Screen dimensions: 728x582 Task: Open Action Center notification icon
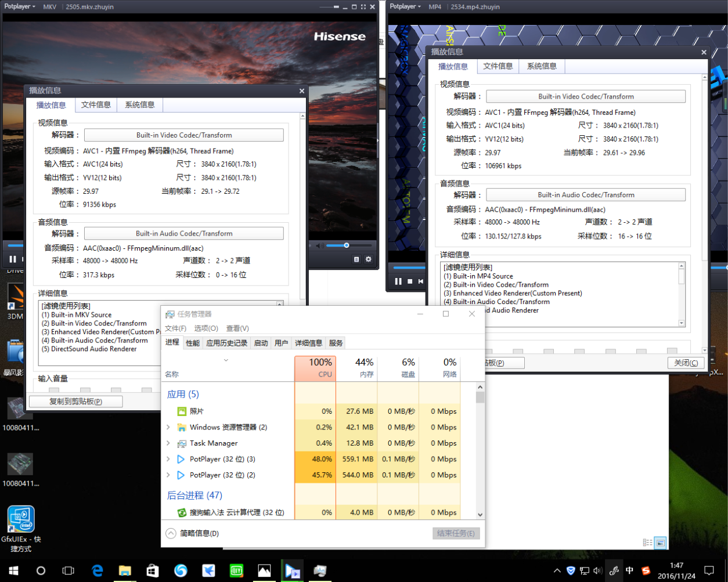point(709,570)
